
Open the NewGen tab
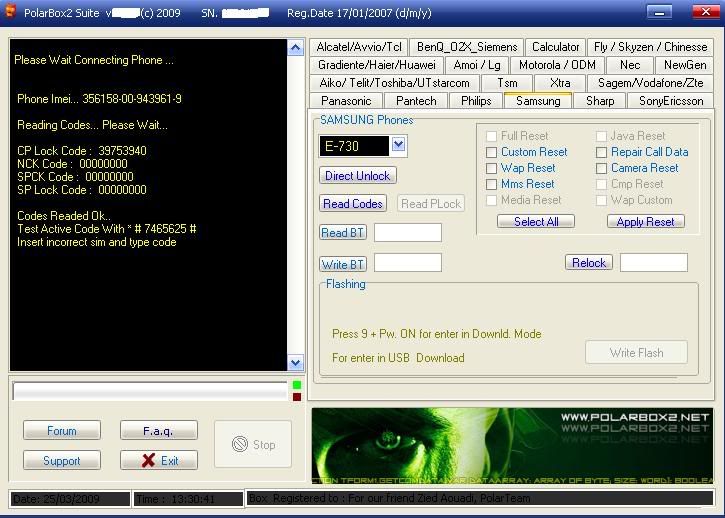685,65
